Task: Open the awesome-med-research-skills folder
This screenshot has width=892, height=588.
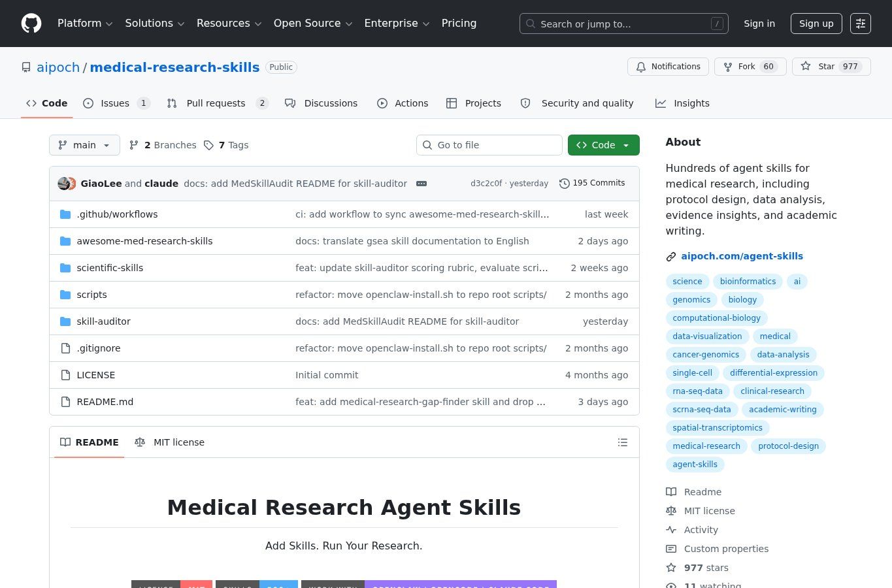Action: click(144, 241)
